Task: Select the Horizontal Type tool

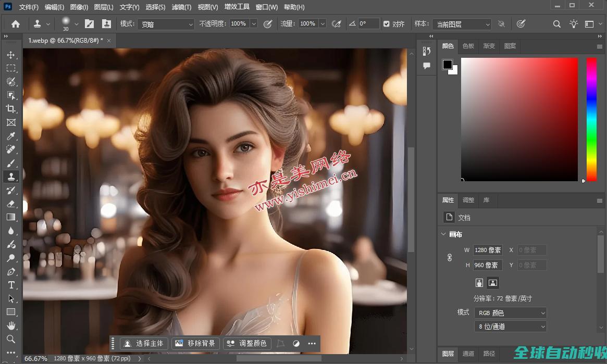Action: (x=11, y=285)
